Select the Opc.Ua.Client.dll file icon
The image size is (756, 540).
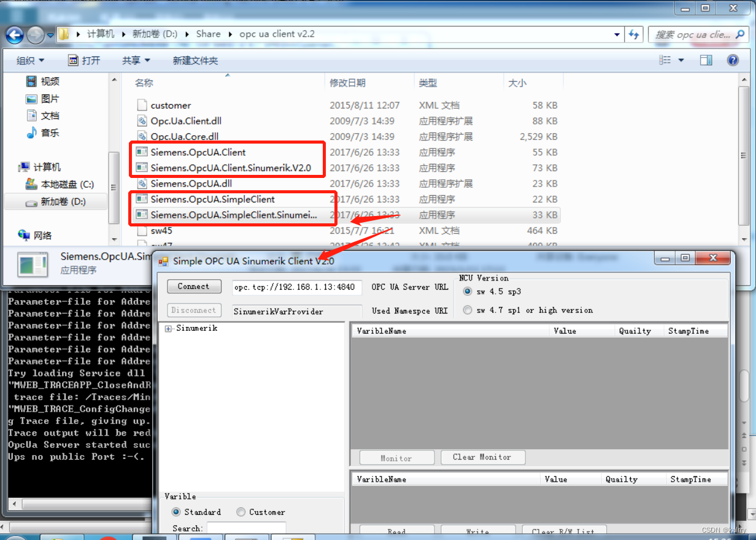142,121
